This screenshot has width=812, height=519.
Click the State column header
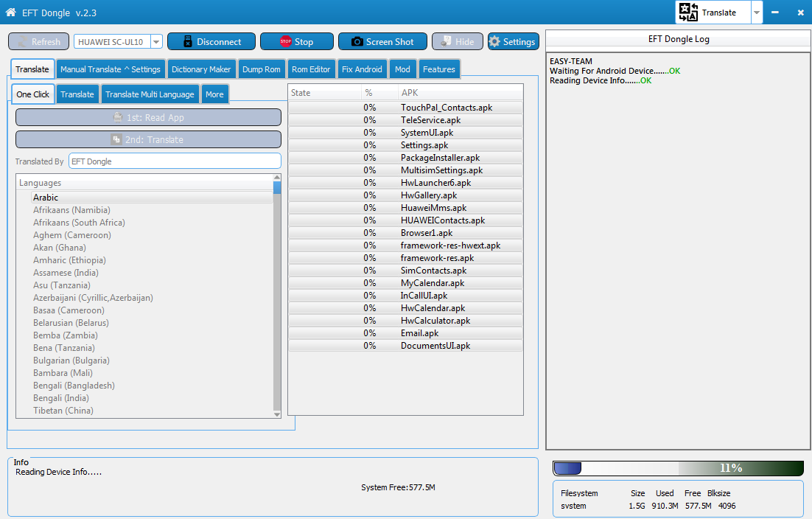click(325, 93)
